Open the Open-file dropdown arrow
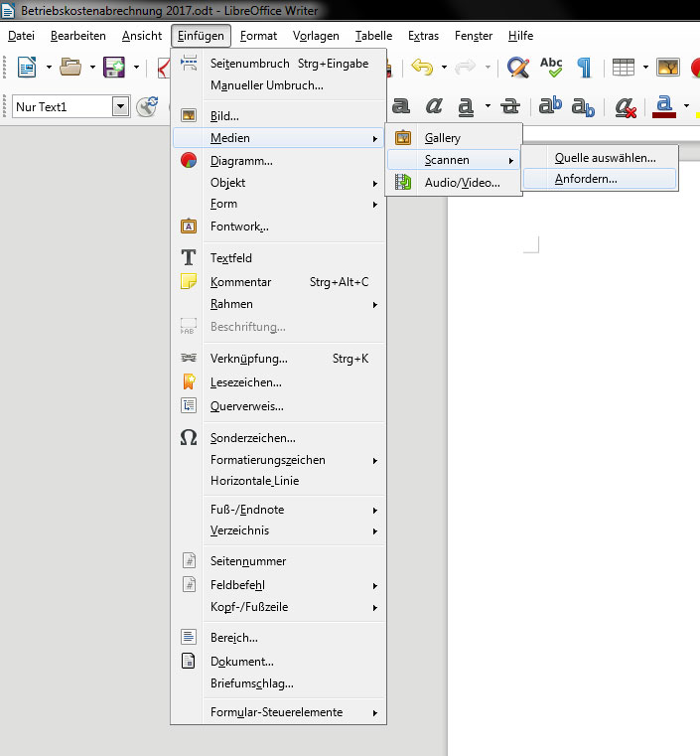The image size is (700, 756). [x=92, y=67]
